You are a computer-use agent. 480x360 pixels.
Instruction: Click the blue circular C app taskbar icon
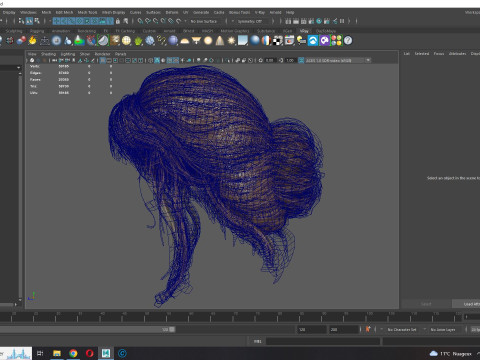(x=122, y=353)
